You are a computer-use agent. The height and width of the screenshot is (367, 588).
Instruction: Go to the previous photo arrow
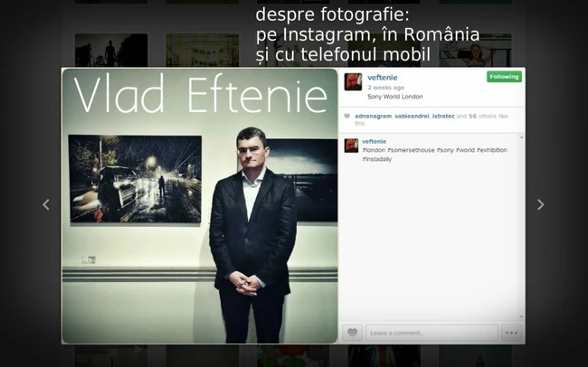46,205
